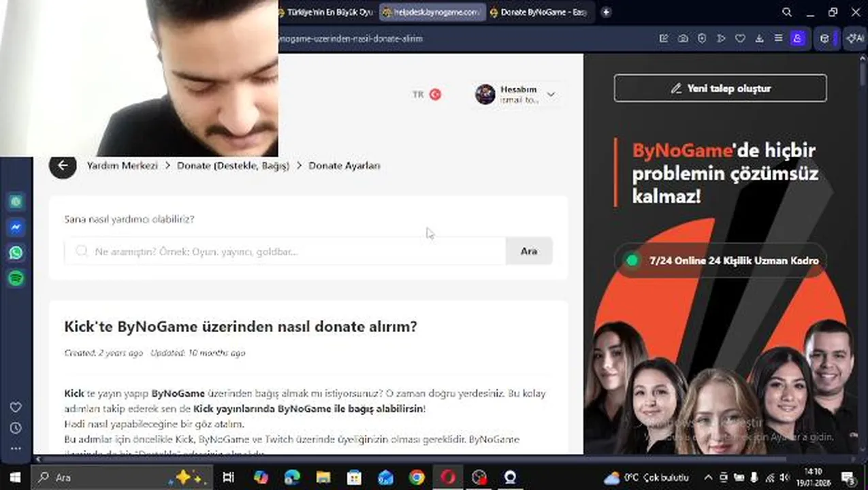
Task: Open the player/flow arrow toolbar icon
Action: 721,39
